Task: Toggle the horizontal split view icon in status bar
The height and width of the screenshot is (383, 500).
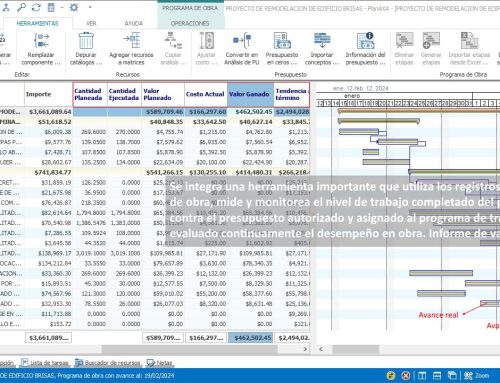Action: tap(437, 376)
